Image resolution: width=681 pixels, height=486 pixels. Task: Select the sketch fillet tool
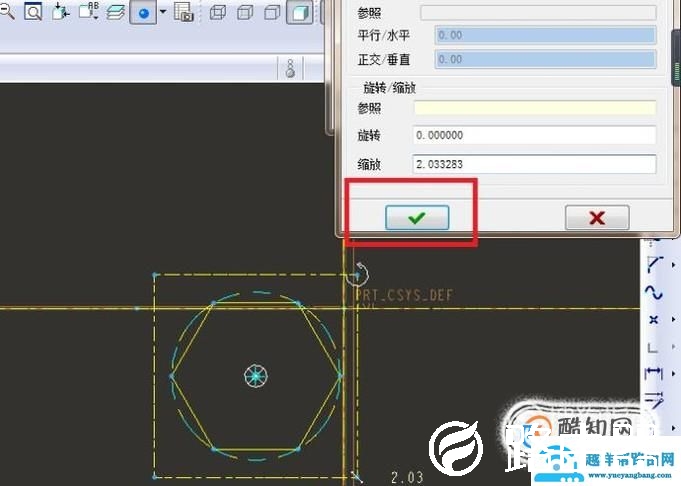tap(655, 264)
